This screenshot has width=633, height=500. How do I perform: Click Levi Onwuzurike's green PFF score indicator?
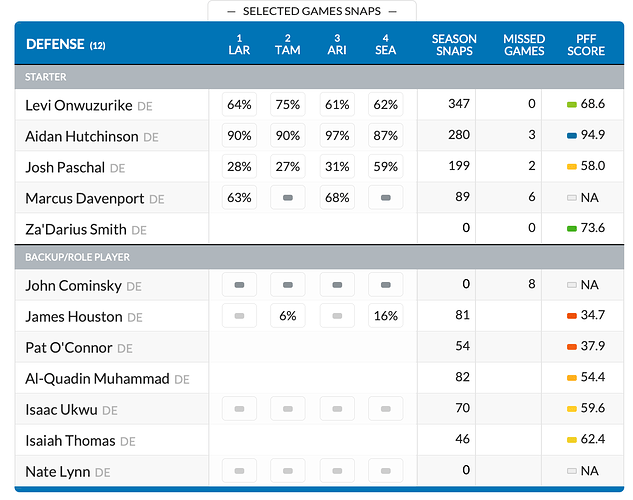pos(573,104)
